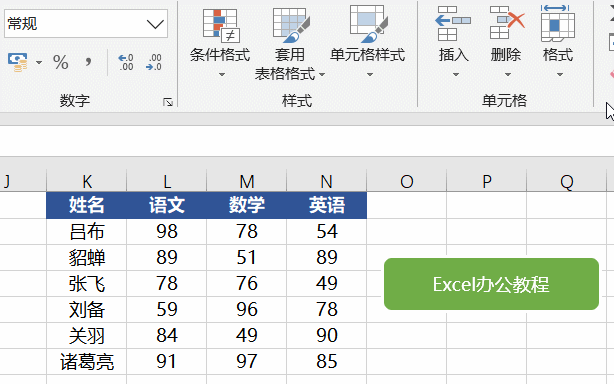
Task: Select the 数学 header cell
Action: pos(247,205)
